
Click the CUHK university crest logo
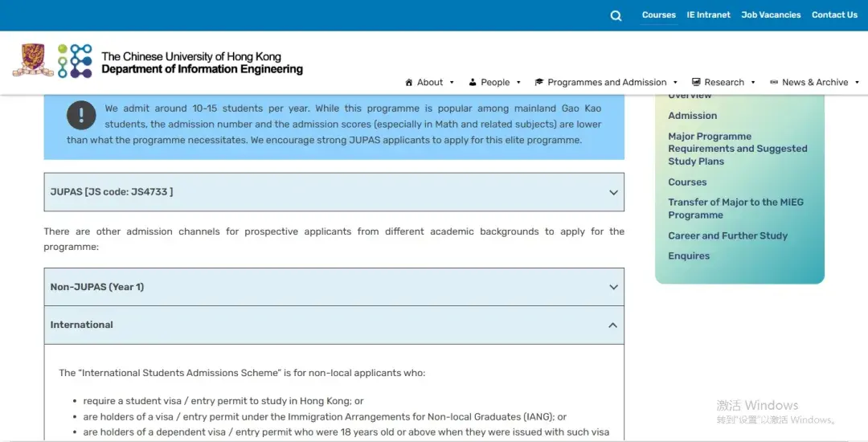(x=33, y=60)
